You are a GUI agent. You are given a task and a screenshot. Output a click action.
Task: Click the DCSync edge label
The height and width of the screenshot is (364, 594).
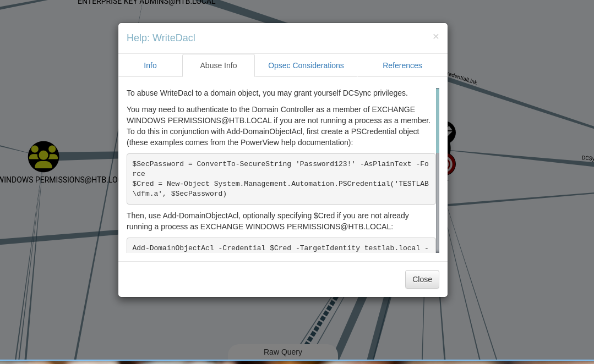(x=587, y=158)
